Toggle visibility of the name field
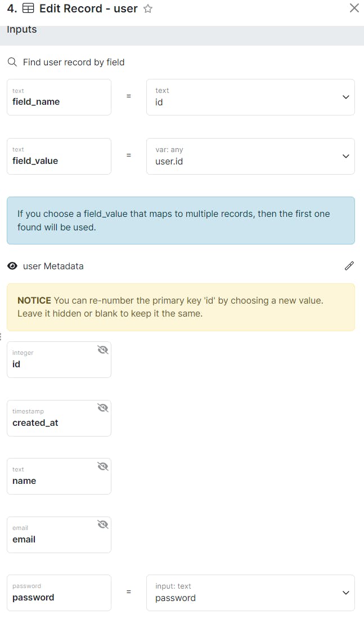The height and width of the screenshot is (623, 364). (102, 466)
